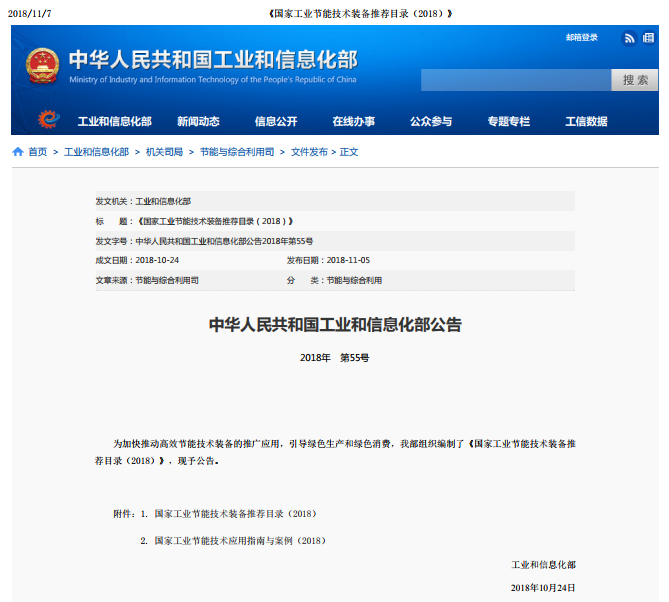Click 工业和信息化部 breadcrumb link
The height and width of the screenshot is (602, 669).
tap(96, 152)
